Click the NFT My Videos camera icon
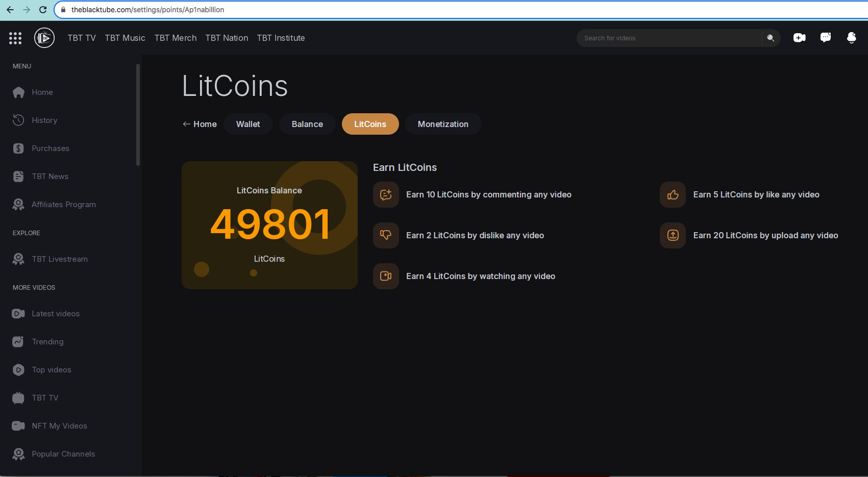This screenshot has width=868, height=477. coord(18,426)
